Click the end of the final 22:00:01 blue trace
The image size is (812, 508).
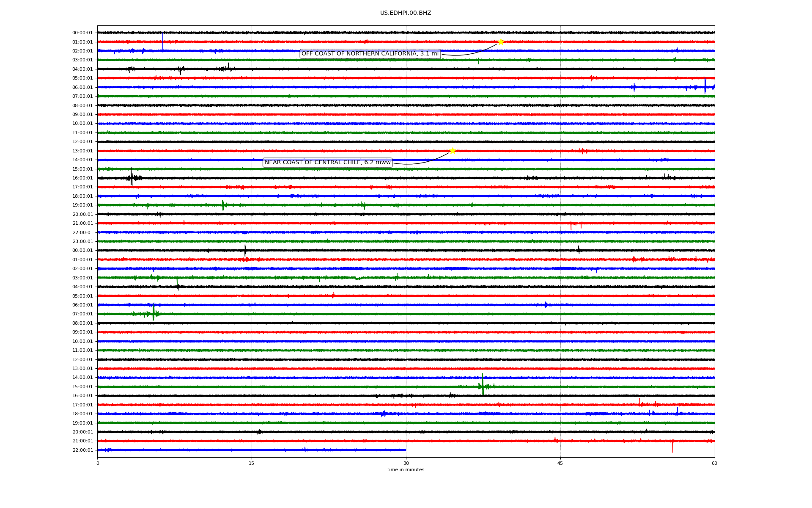click(x=406, y=450)
